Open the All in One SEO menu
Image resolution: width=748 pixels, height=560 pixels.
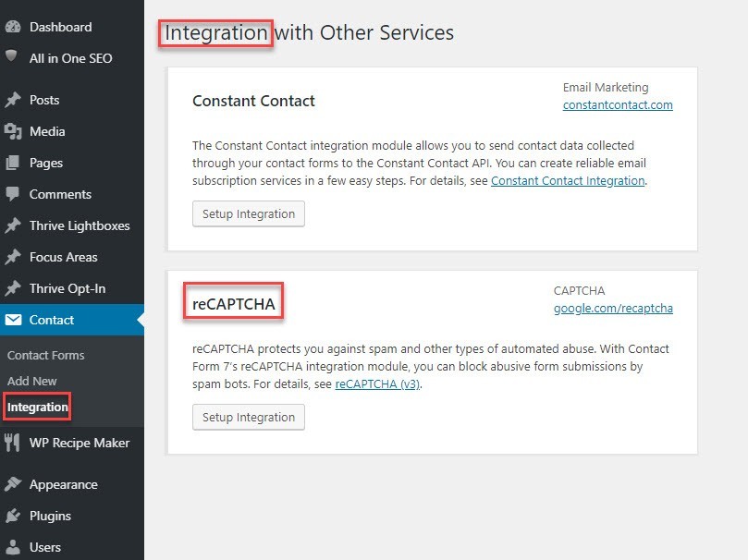tap(71, 58)
